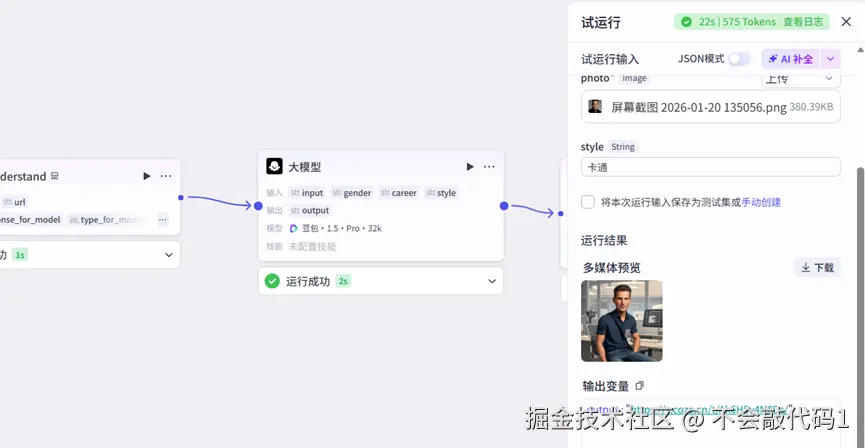Open the AI 补全 dropdown arrow
The height and width of the screenshot is (448, 865).
click(x=831, y=59)
